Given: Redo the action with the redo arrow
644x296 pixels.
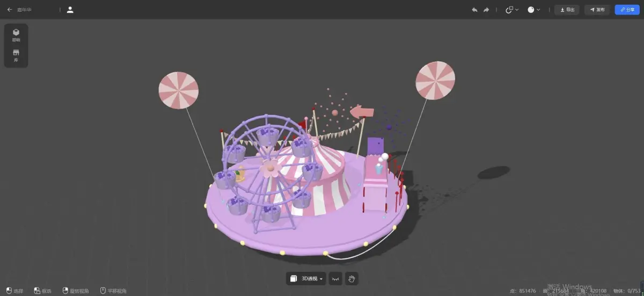Looking at the screenshot, I should 486,10.
